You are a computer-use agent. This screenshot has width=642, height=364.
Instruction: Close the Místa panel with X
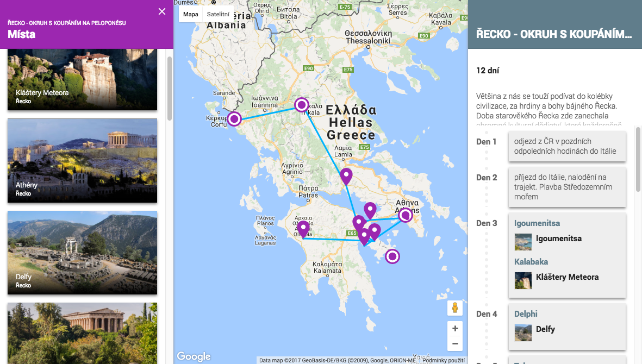click(162, 11)
